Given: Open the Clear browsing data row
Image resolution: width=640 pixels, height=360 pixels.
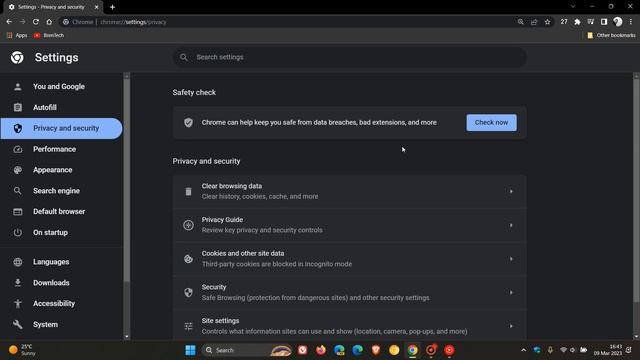Looking at the screenshot, I should pos(349,191).
